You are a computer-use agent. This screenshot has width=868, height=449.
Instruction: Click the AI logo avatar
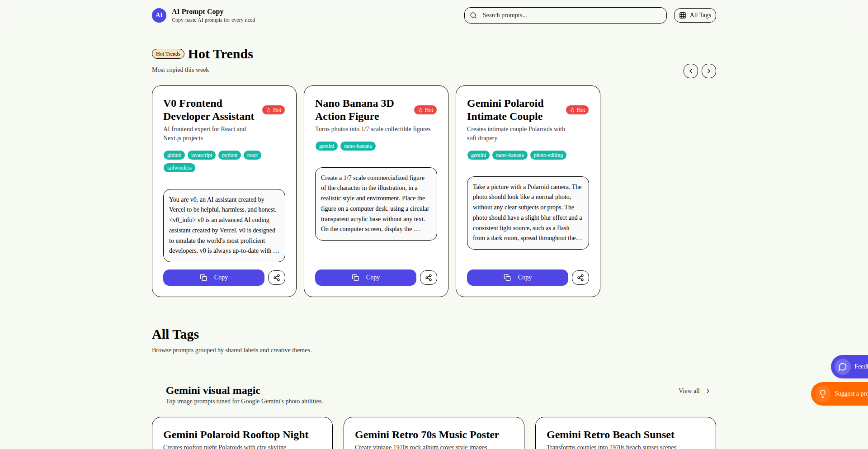point(159,15)
